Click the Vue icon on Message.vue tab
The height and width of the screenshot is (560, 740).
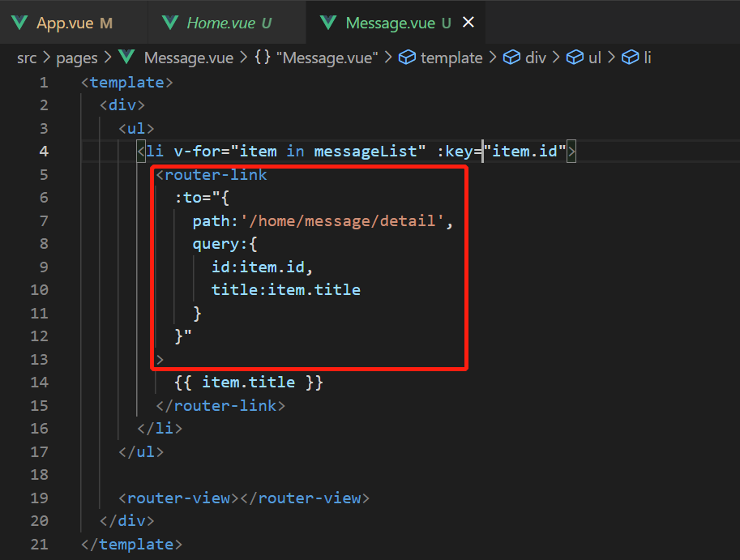coord(328,23)
